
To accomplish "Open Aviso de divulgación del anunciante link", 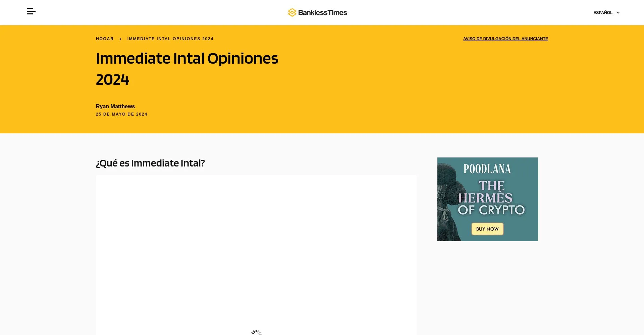I will coord(505,39).
